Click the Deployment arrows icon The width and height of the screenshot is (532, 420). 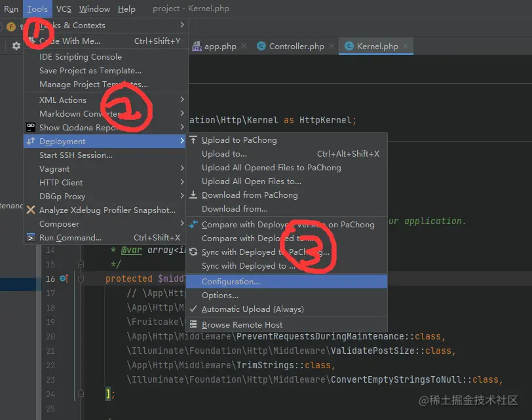tap(31, 141)
